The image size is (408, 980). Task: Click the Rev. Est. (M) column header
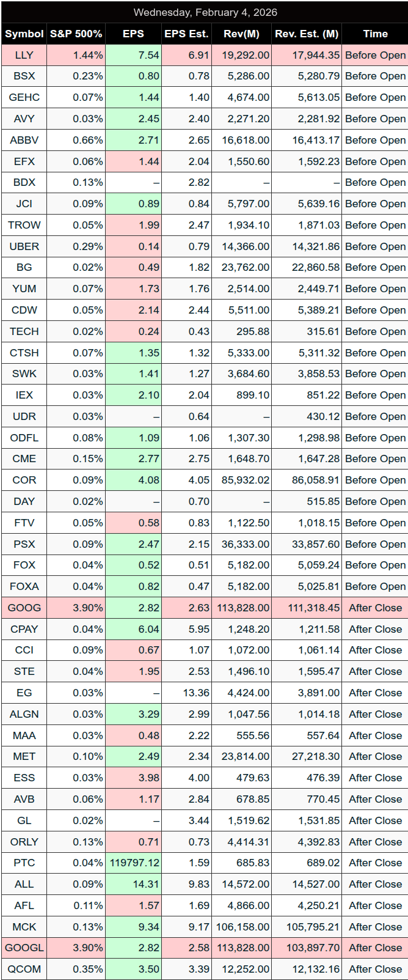[x=307, y=34]
